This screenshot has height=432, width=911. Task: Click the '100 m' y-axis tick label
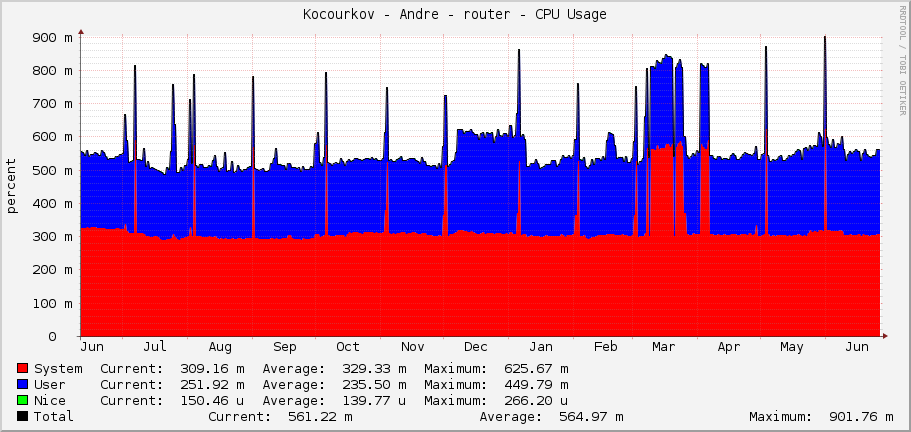pos(53,303)
